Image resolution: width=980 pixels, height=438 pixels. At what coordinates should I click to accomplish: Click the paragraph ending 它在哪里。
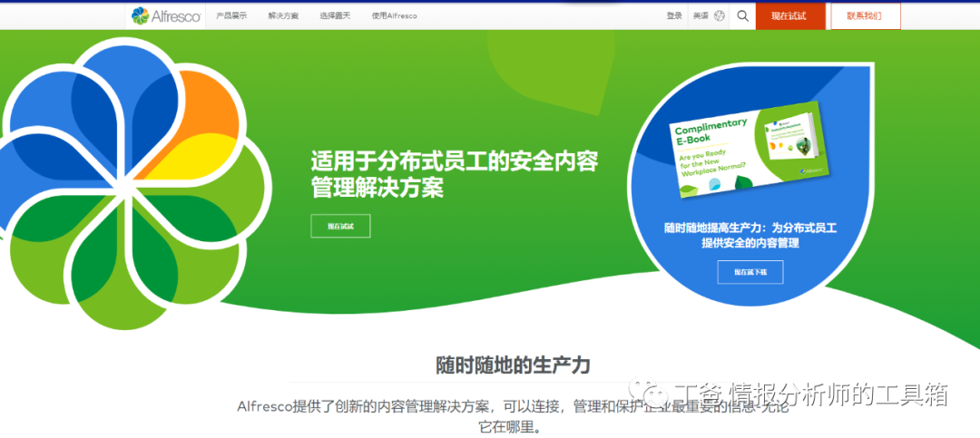point(513,417)
